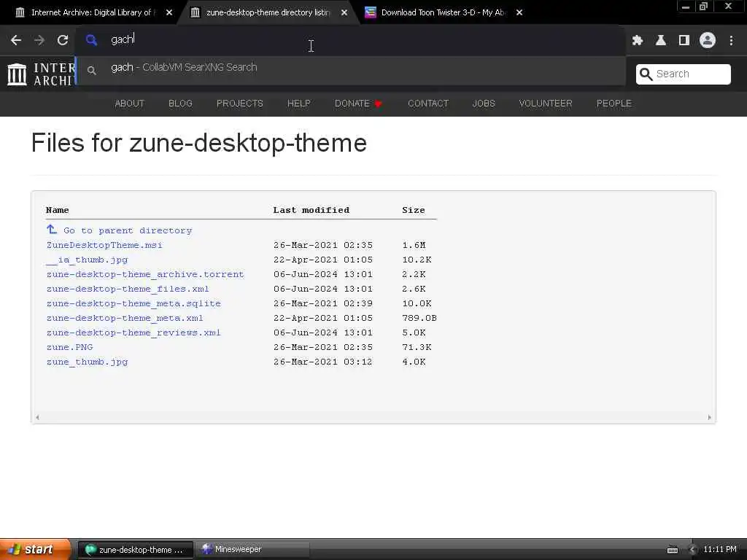
Task: Open the CONTACT navigation link
Action: pyautogui.click(x=428, y=104)
